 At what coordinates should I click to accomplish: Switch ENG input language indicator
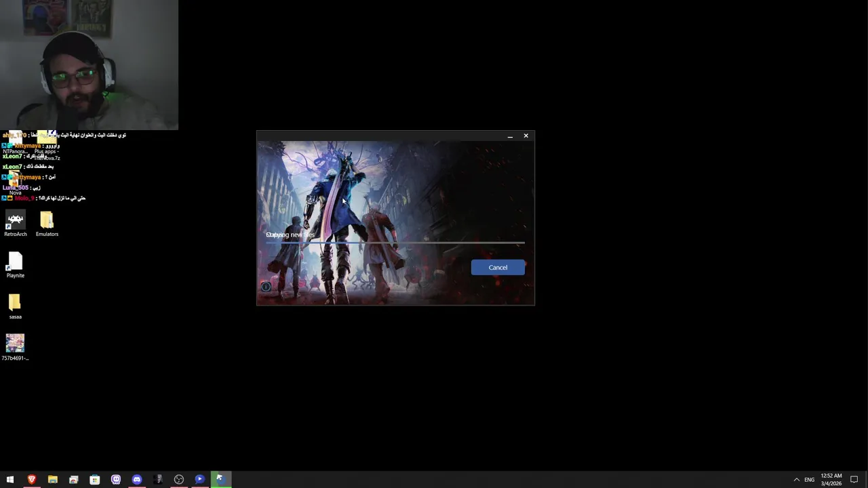(x=809, y=479)
